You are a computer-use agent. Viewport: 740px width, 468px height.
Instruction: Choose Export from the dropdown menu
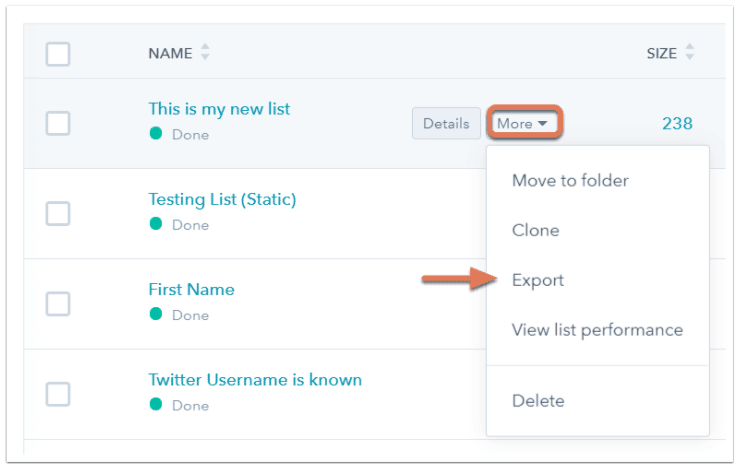pyautogui.click(x=538, y=280)
